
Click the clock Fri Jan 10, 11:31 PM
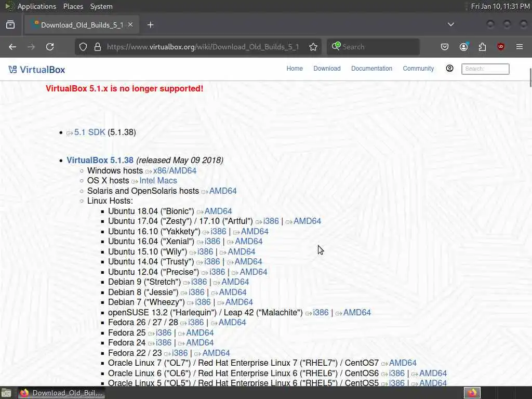(x=500, y=6)
